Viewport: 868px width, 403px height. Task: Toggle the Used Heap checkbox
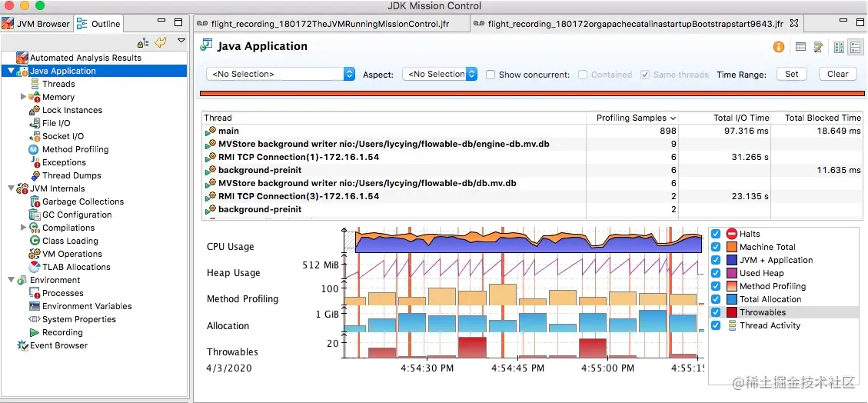point(716,273)
